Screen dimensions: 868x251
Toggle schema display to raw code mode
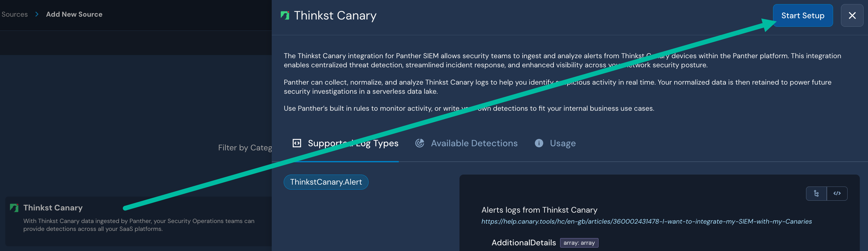tap(837, 193)
